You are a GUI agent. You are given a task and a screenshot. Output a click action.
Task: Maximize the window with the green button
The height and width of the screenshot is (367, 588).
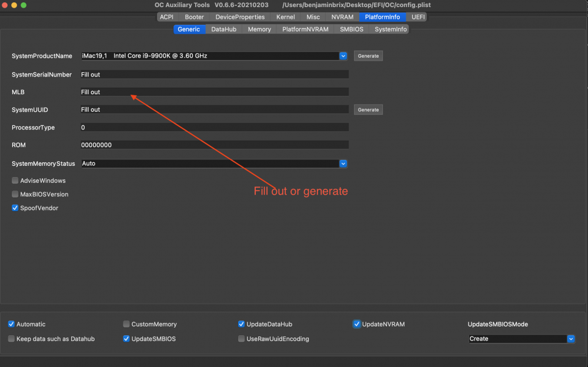(x=24, y=5)
